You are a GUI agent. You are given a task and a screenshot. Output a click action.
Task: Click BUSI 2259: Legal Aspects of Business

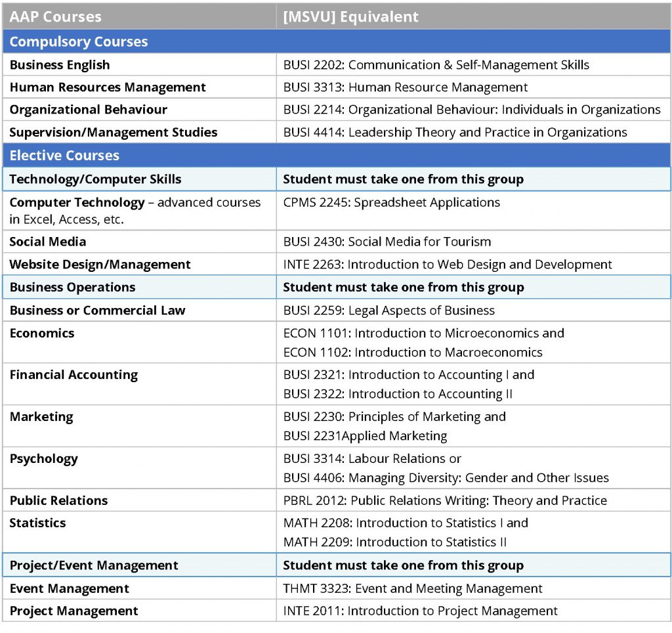pos(388,311)
